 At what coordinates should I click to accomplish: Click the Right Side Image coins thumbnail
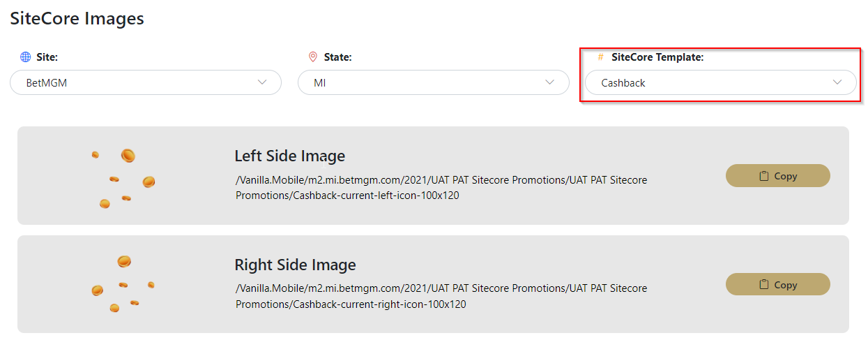(123, 284)
